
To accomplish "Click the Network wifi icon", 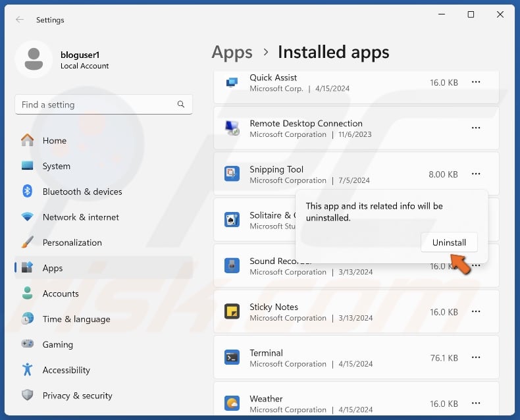I will pyautogui.click(x=27, y=217).
